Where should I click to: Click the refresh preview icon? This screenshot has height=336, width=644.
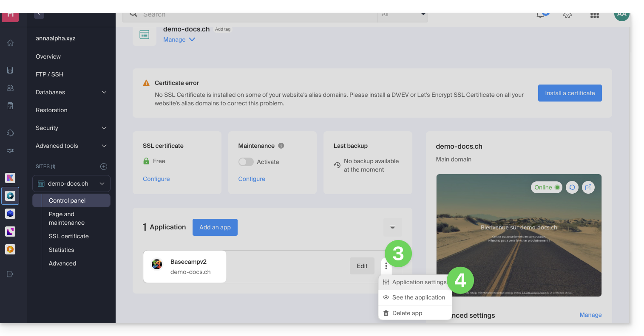coord(572,187)
